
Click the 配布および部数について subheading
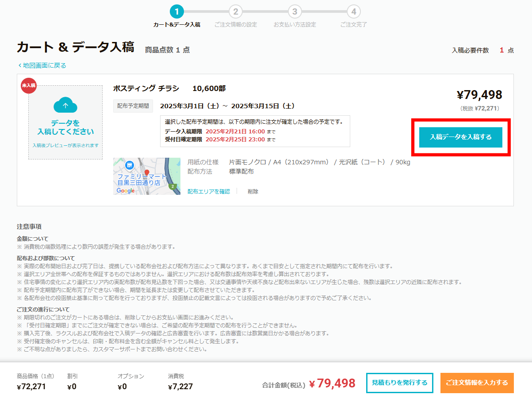46,258
